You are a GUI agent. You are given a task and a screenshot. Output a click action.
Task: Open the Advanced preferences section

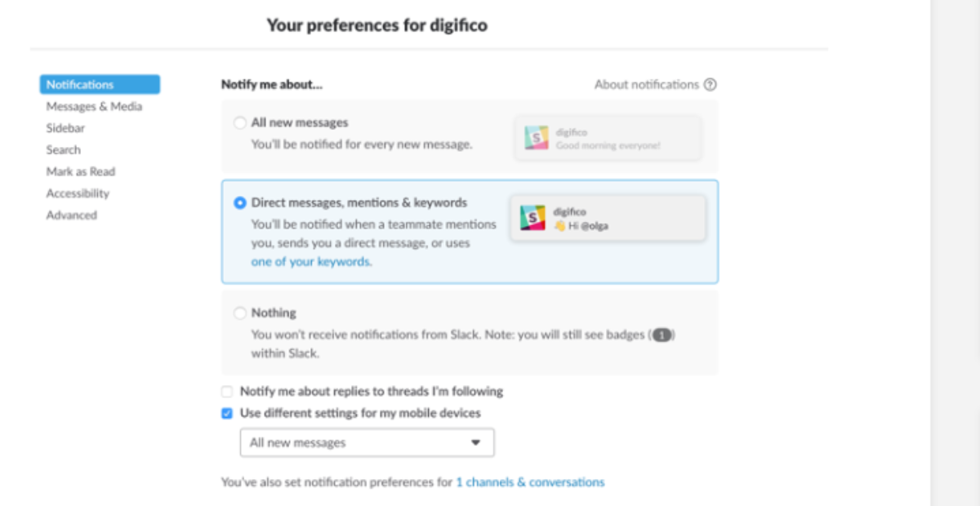click(x=70, y=215)
